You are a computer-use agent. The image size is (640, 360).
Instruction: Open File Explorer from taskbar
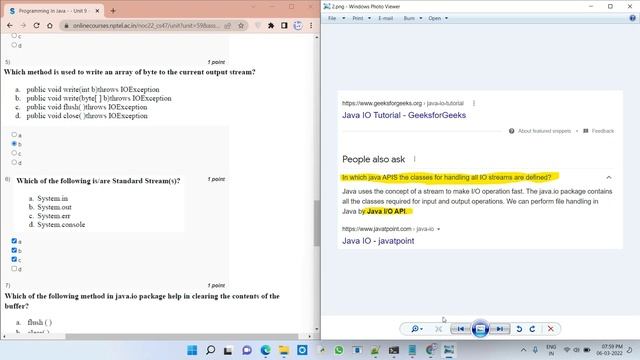284,350
